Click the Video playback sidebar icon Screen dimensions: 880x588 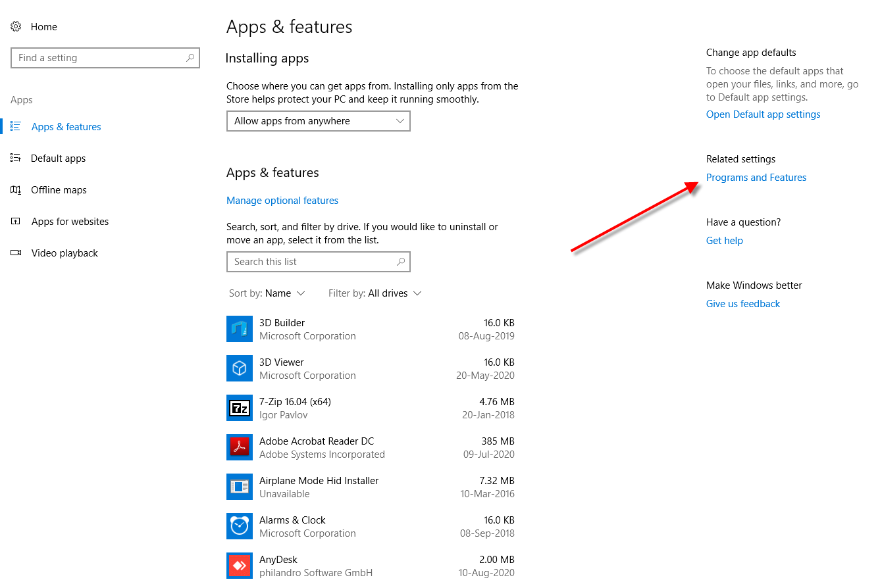tap(16, 253)
